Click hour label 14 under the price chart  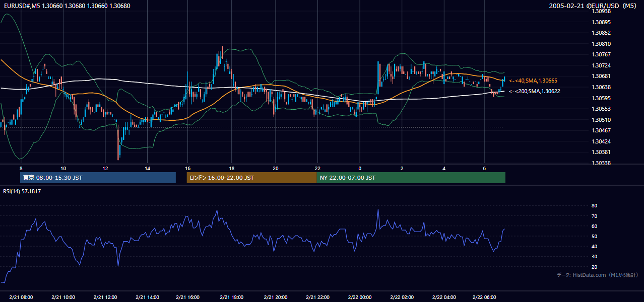147,168
